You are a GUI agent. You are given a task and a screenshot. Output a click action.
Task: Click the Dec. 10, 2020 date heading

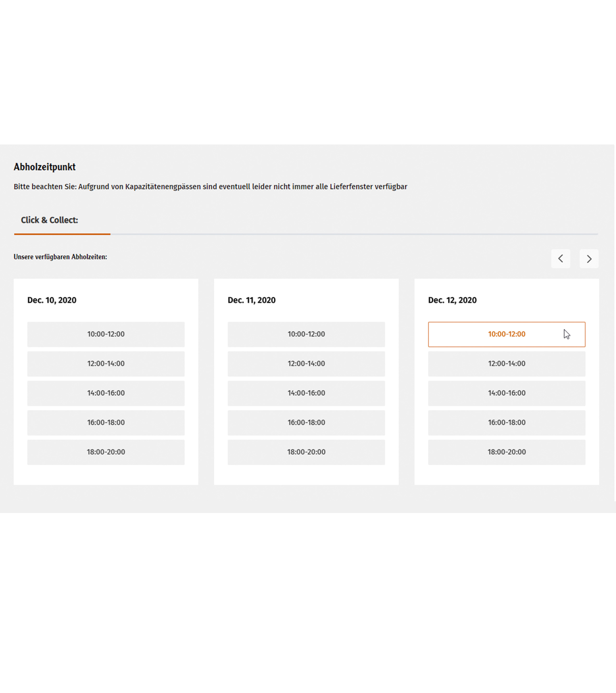(x=52, y=300)
